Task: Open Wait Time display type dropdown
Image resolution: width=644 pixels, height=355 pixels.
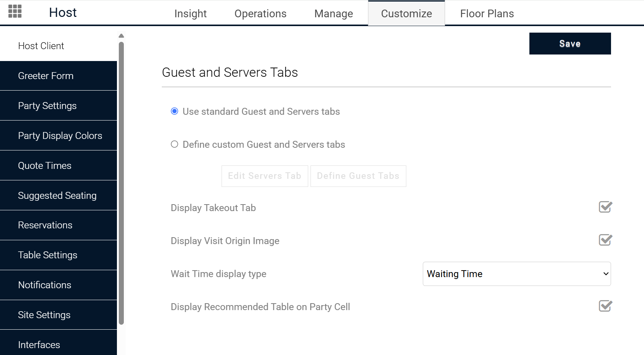Action: 517,274
